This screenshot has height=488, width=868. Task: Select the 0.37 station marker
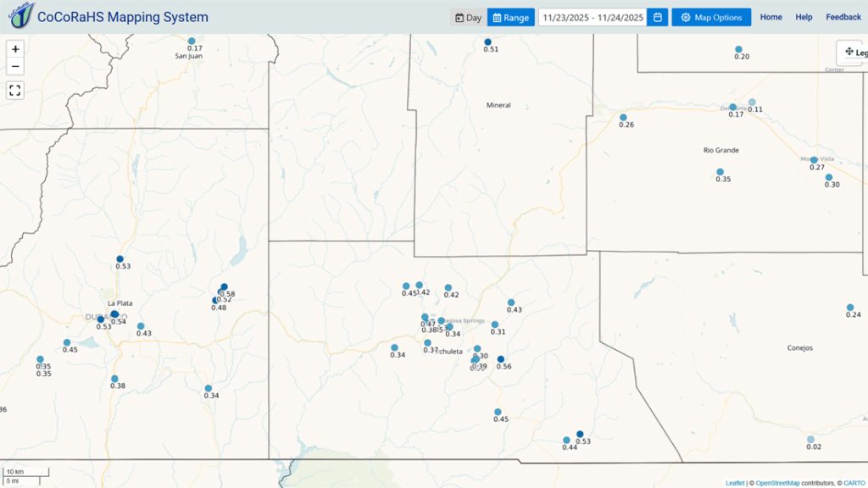427,343
